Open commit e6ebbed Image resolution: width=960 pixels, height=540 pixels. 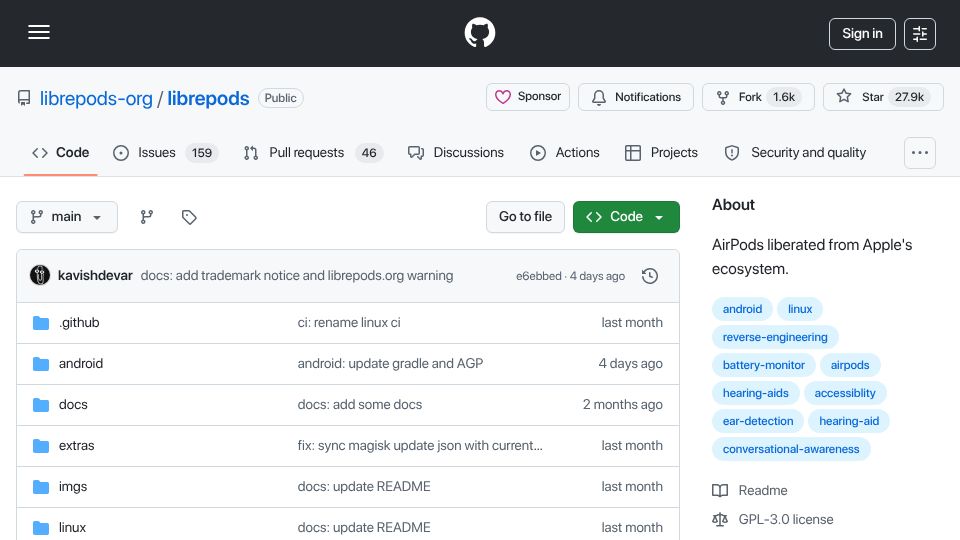[539, 276]
